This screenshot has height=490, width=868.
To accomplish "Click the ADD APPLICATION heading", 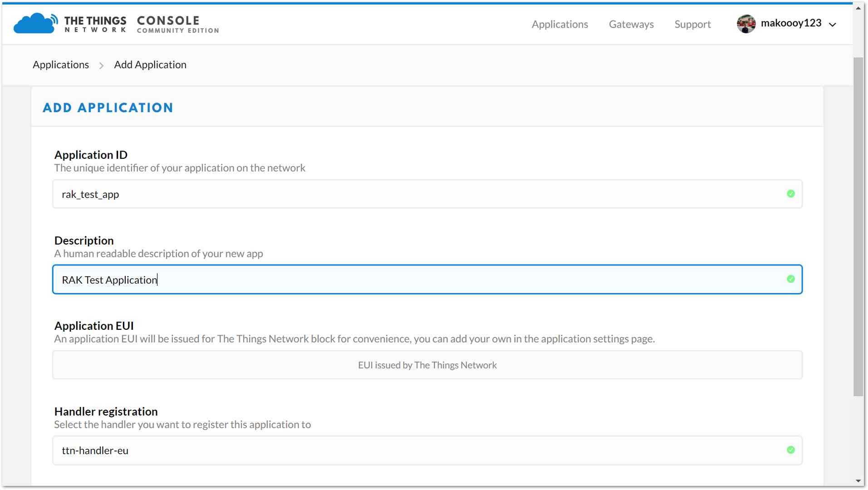I will click(108, 108).
